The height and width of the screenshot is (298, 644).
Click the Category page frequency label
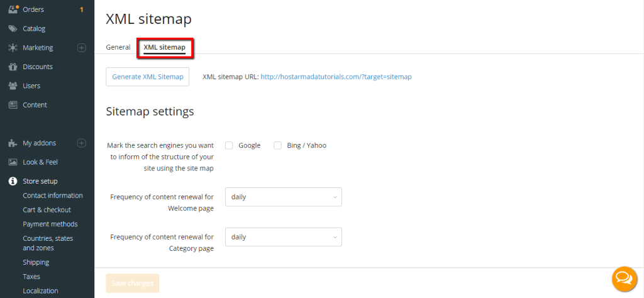tap(162, 243)
